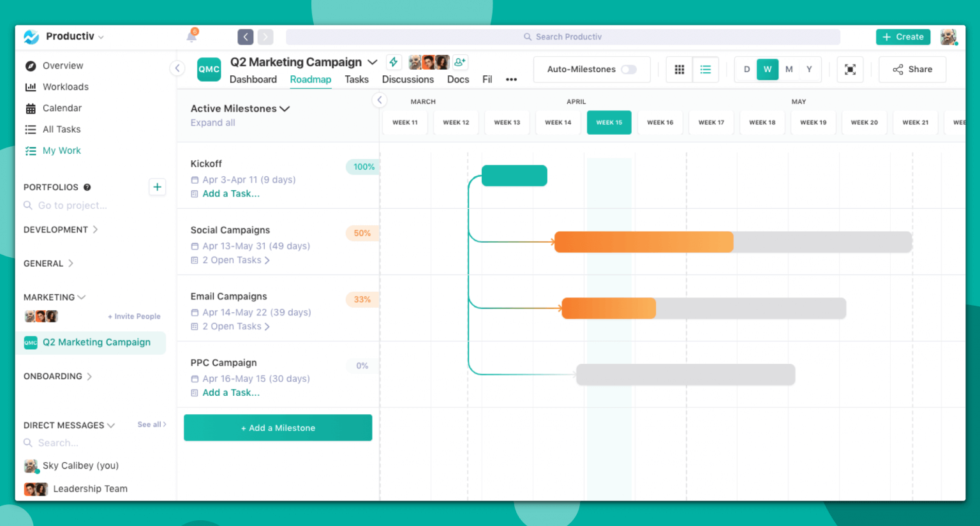Viewport: 980px width, 526px height.
Task: Click the lightning automation icon next to project name
Action: coord(394,62)
